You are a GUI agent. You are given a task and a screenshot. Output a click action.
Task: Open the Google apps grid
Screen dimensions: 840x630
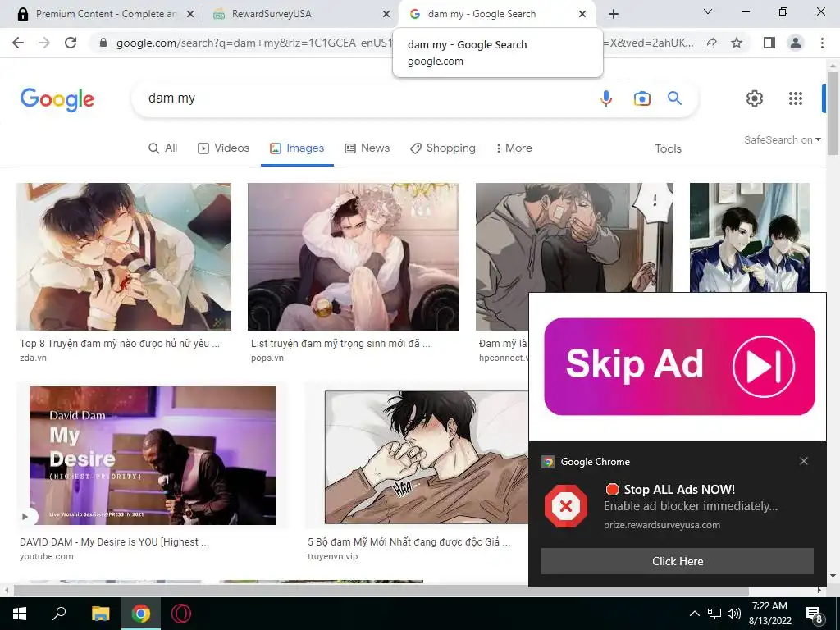coord(796,98)
